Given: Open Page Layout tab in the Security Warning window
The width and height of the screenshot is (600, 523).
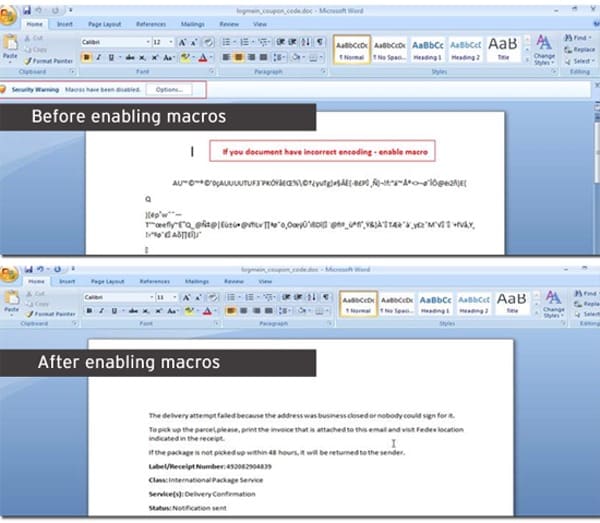Looking at the screenshot, I should point(104,24).
